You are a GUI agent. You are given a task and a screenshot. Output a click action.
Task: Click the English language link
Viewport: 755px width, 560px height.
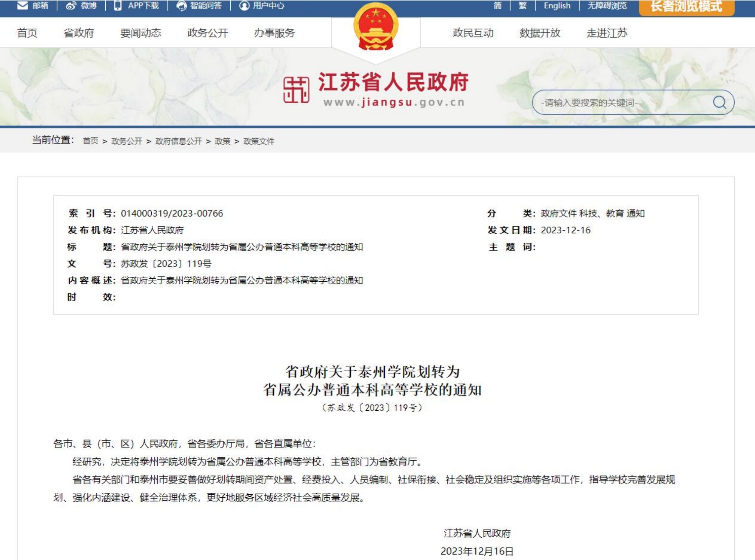(x=557, y=6)
